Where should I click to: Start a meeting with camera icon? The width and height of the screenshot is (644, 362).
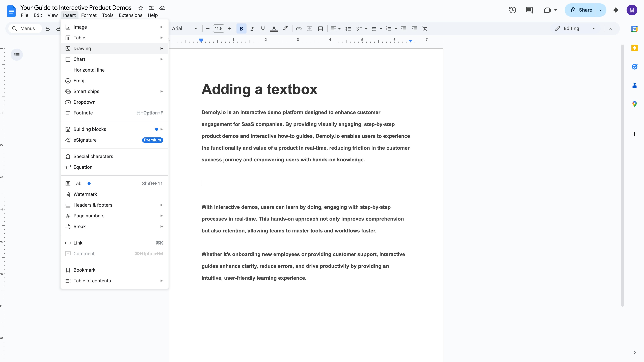(548, 10)
